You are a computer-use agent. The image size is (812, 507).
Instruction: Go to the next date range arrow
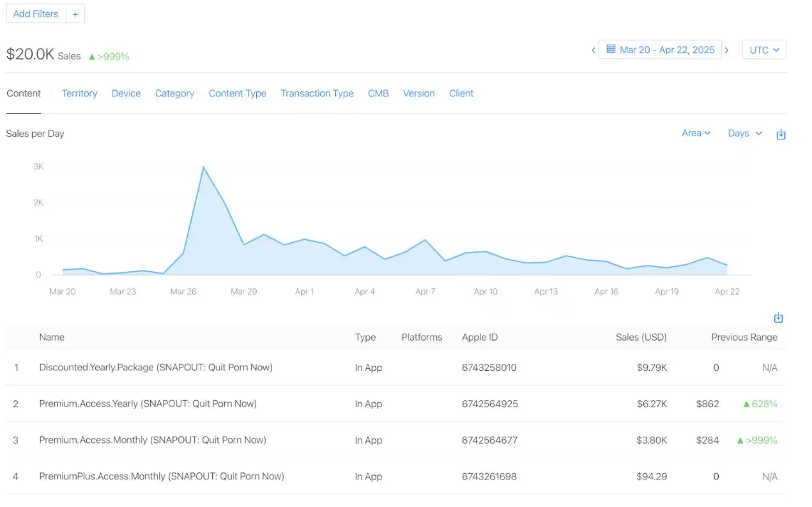(726, 50)
